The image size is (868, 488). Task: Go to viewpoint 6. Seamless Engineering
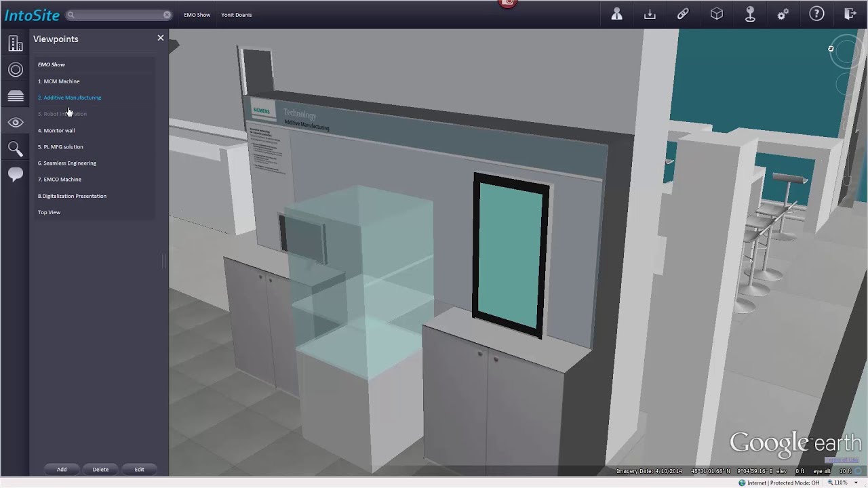pos(67,163)
